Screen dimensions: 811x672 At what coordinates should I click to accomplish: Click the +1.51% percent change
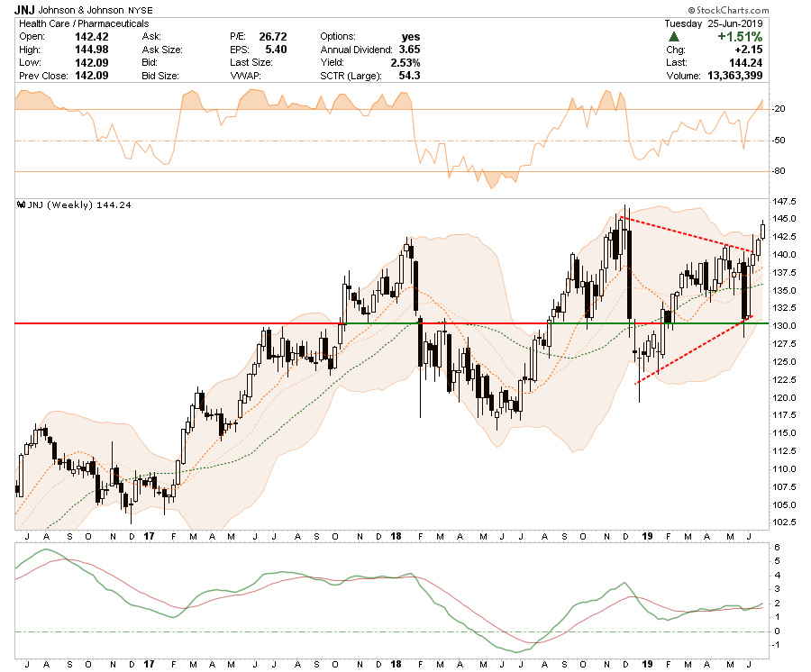tap(740, 37)
